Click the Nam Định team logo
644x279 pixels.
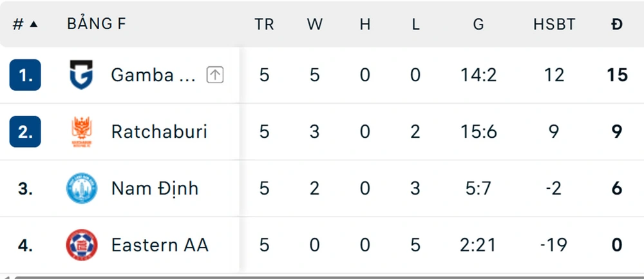pos(81,189)
